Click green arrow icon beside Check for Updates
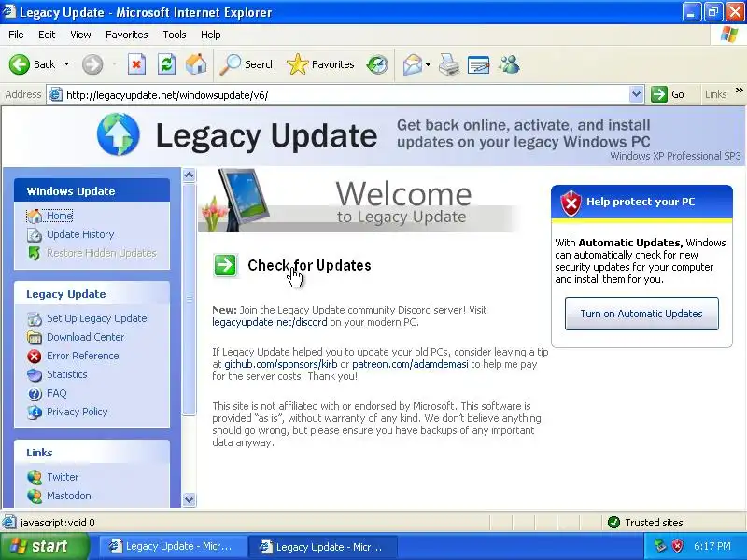Image resolution: width=747 pixels, height=560 pixels. click(x=225, y=265)
